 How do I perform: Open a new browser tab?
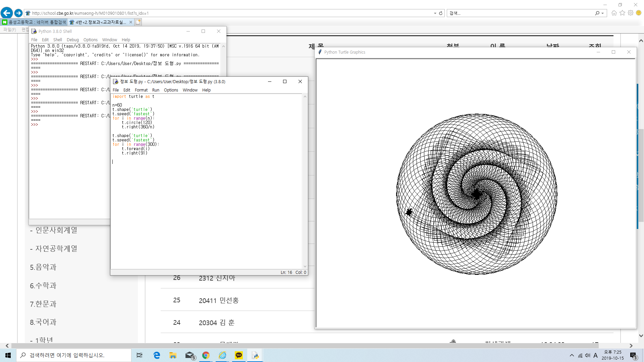[138, 22]
